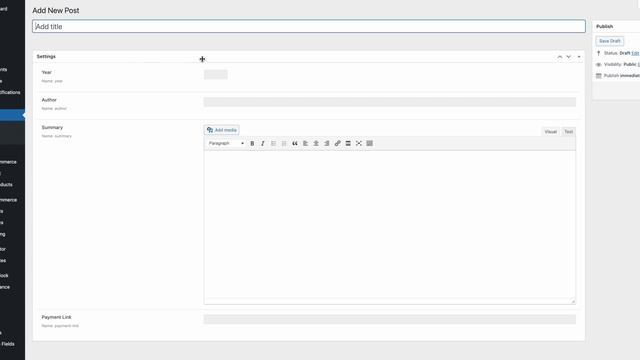This screenshot has height=360, width=640.
Task: Toggle the editor toolbar kitchen sink
Action: point(369,143)
